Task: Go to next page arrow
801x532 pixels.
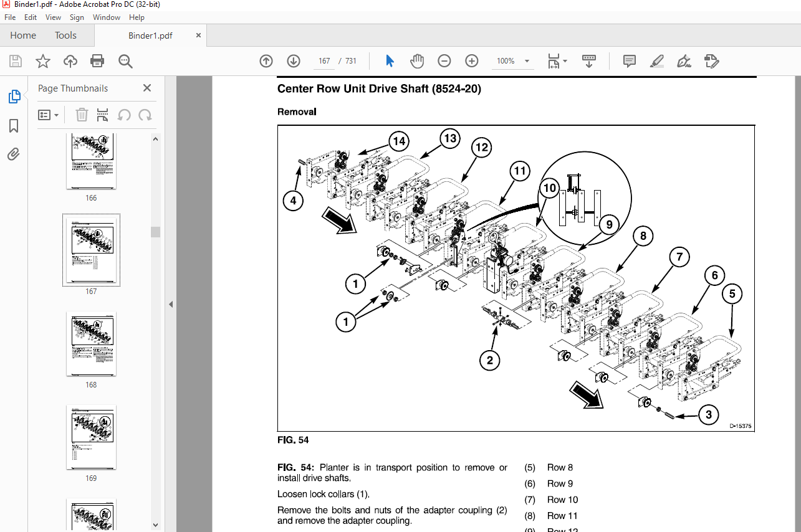Action: tap(294, 61)
